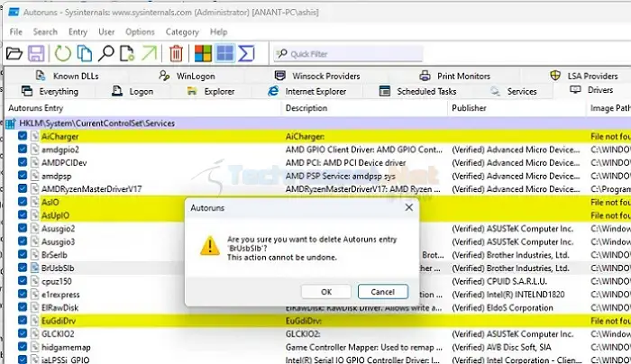Click the AiCharger file icon

click(x=35, y=136)
